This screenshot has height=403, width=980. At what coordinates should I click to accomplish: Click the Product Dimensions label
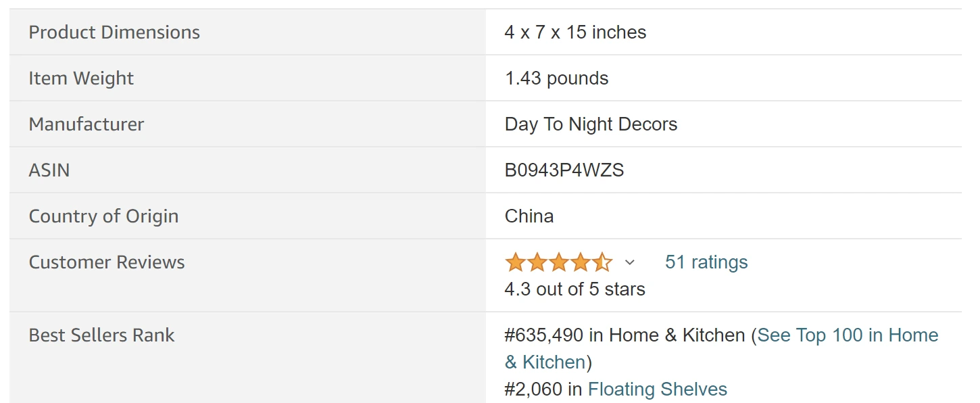(x=114, y=32)
